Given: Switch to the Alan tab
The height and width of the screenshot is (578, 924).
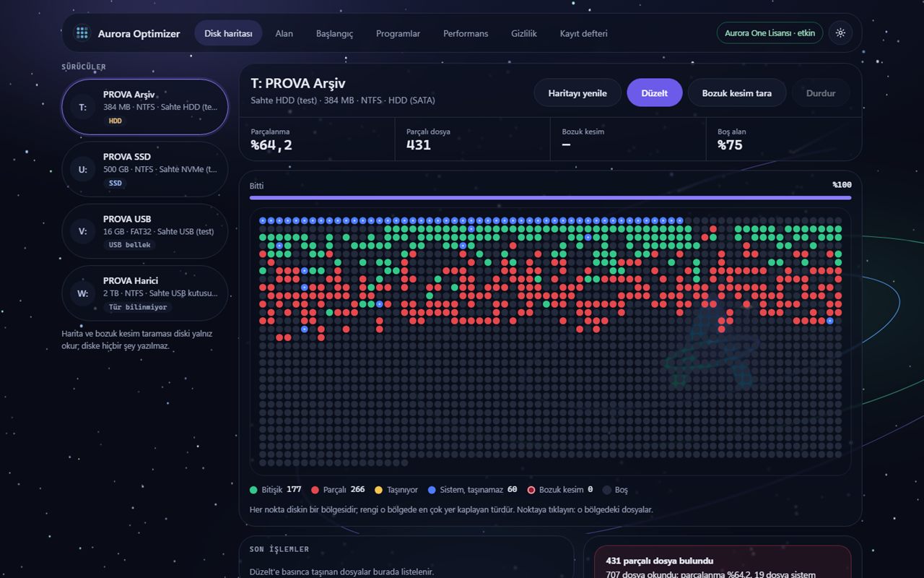Looking at the screenshot, I should pyautogui.click(x=284, y=33).
